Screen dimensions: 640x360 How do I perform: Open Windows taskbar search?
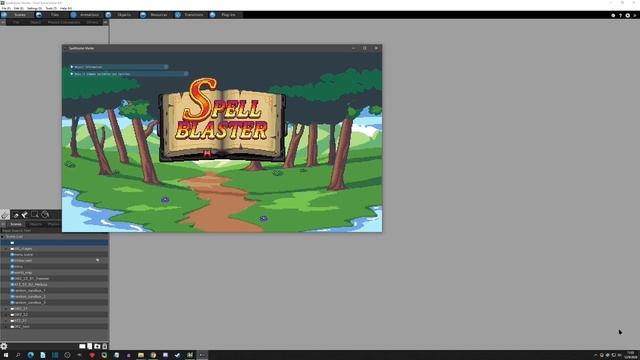pyautogui.click(x=18, y=355)
